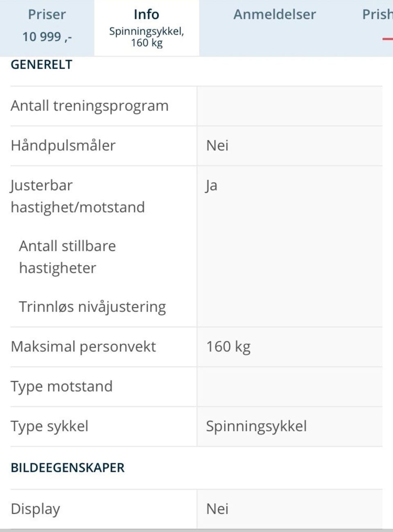Select the Type motstand row label
The width and height of the screenshot is (393, 532).
(61, 387)
